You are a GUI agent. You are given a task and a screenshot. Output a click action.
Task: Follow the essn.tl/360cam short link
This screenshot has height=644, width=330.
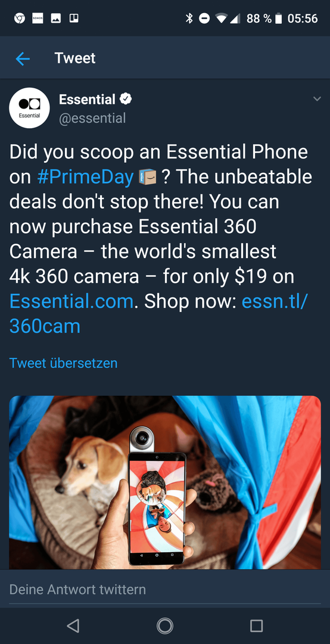(x=158, y=314)
